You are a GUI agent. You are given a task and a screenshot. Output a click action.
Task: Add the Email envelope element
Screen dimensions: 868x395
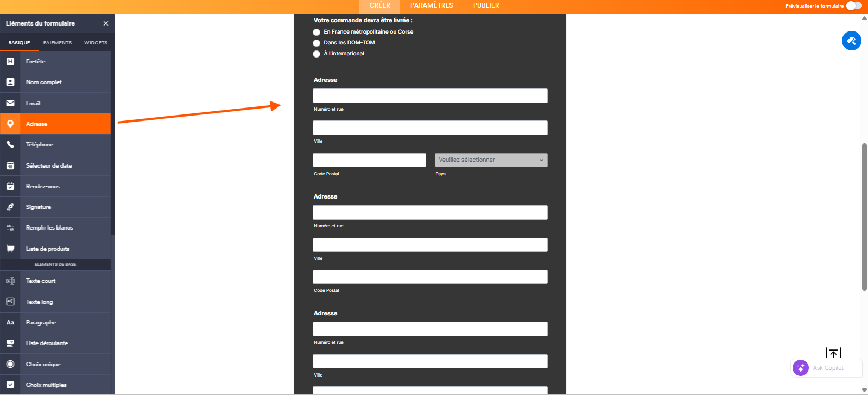coord(55,103)
